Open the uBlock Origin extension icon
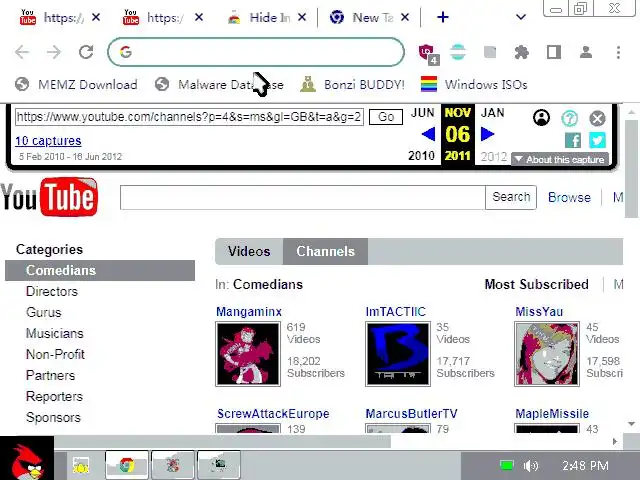Image resolution: width=640 pixels, height=480 pixels. click(x=428, y=53)
